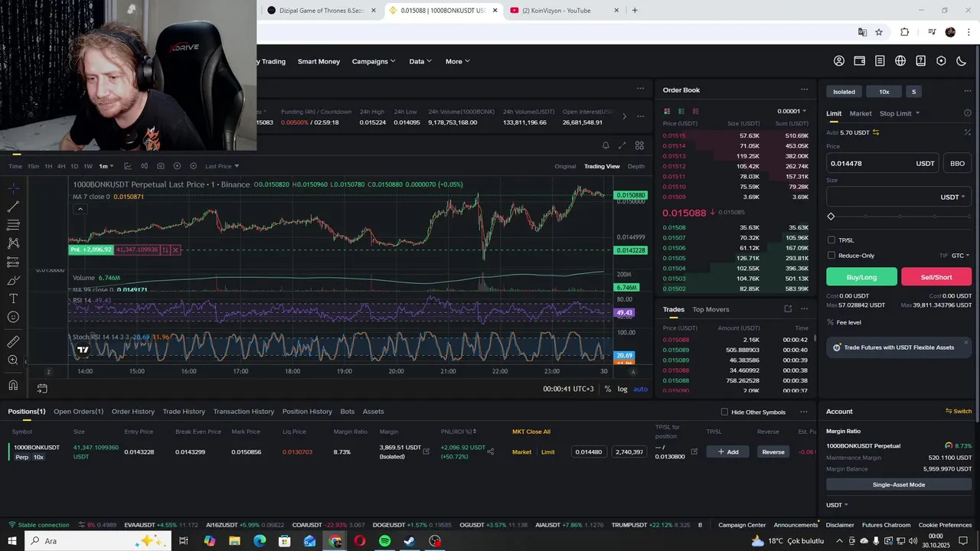This screenshot has height=551, width=980.
Task: Check Hide Other Symbols
Action: click(x=724, y=412)
